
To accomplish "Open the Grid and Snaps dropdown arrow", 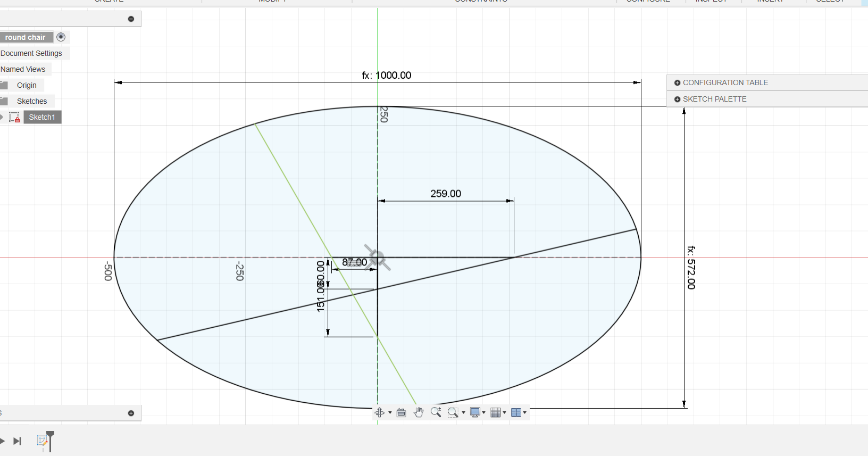I will (504, 412).
